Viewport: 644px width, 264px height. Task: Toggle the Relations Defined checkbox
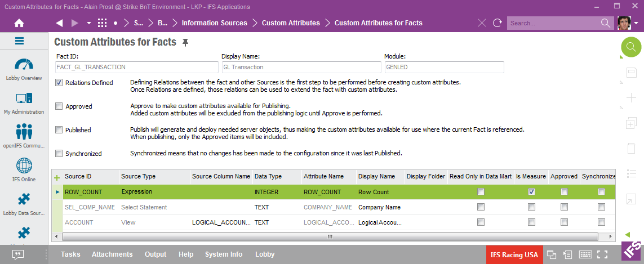pos(59,83)
